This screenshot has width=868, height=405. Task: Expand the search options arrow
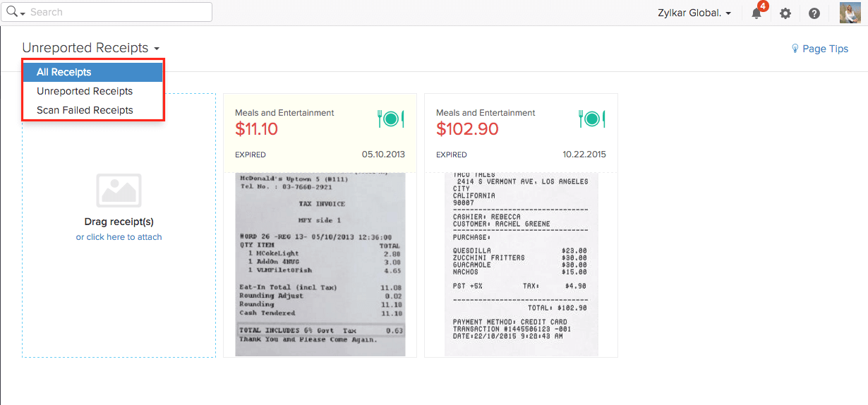pos(23,14)
